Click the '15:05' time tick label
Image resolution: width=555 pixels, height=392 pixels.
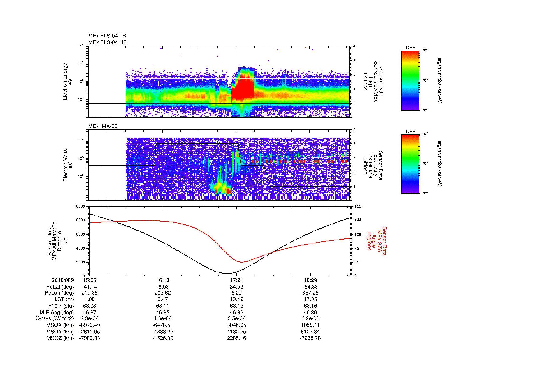(x=90, y=280)
